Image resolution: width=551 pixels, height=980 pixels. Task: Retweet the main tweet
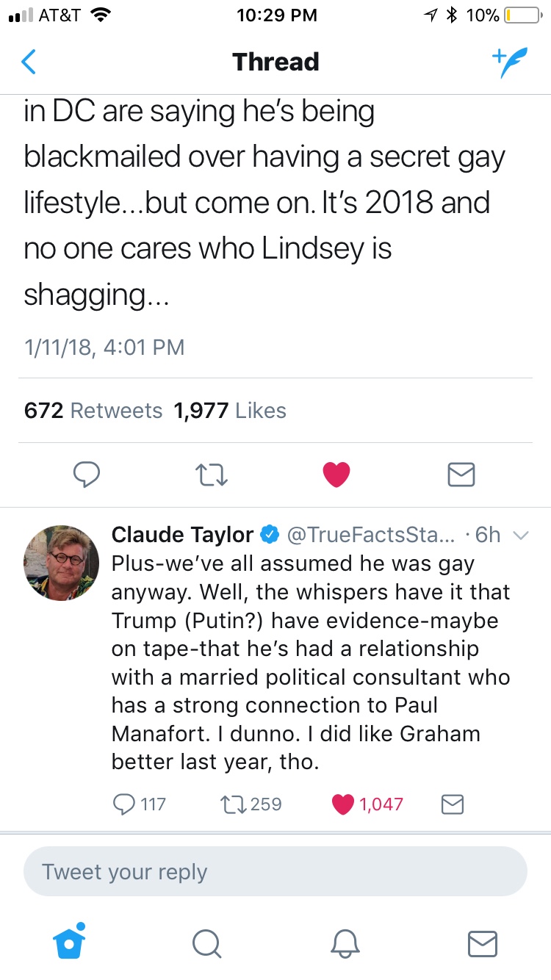pos(214,475)
